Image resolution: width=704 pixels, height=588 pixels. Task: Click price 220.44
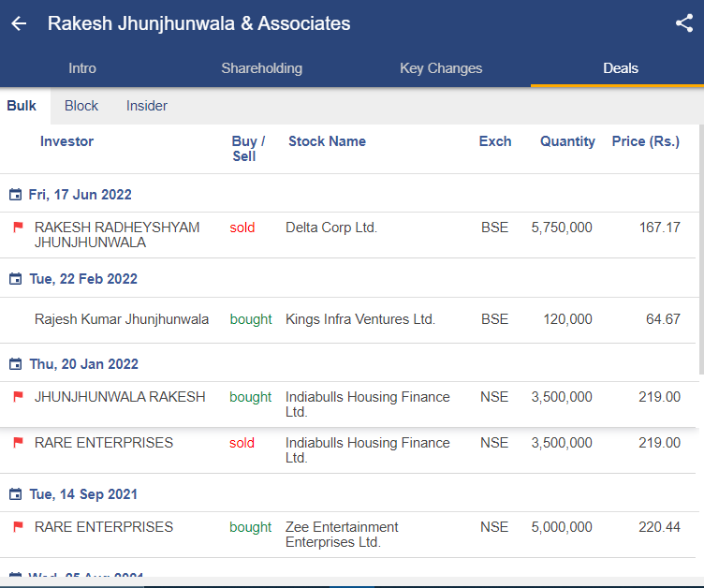(x=660, y=527)
